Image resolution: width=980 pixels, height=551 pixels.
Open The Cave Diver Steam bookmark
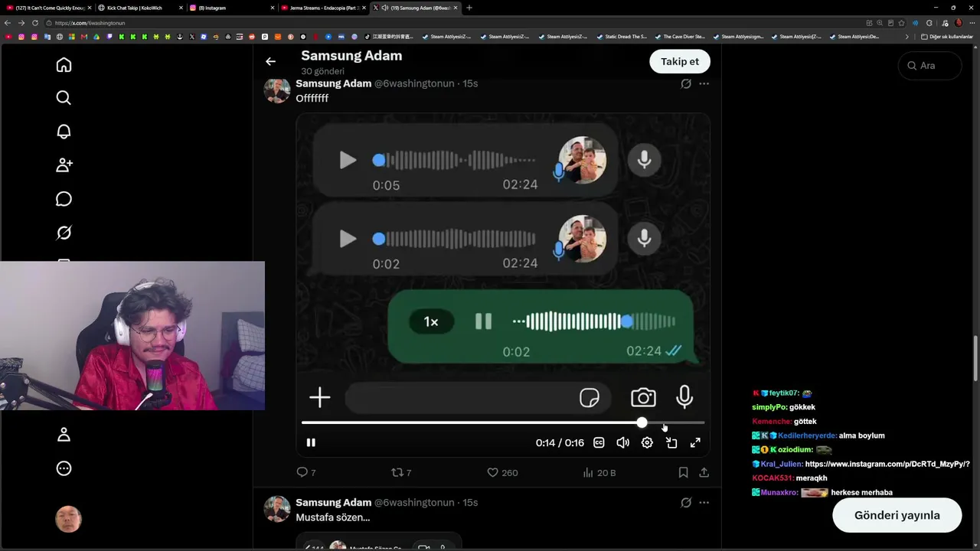pyautogui.click(x=679, y=37)
